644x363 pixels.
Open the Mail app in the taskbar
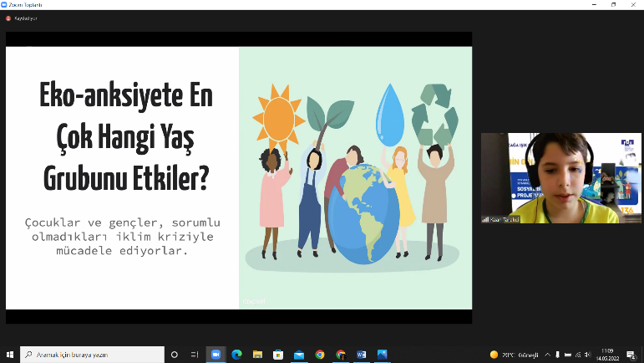299,355
